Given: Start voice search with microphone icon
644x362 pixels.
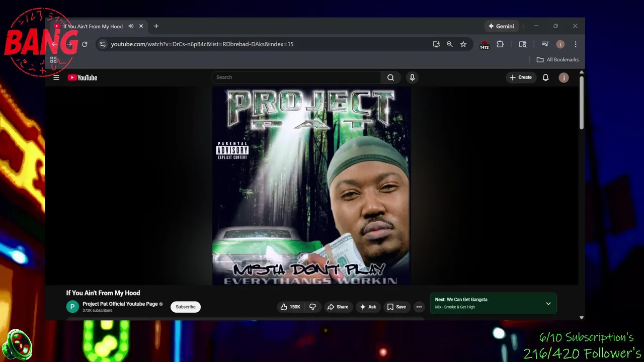Looking at the screenshot, I should click(412, 77).
